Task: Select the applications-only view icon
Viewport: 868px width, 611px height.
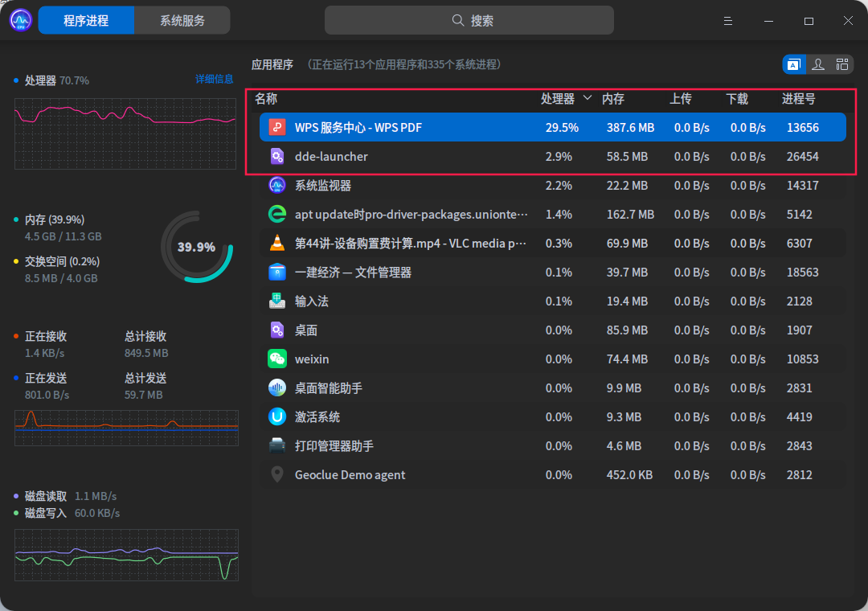Action: 793,64
